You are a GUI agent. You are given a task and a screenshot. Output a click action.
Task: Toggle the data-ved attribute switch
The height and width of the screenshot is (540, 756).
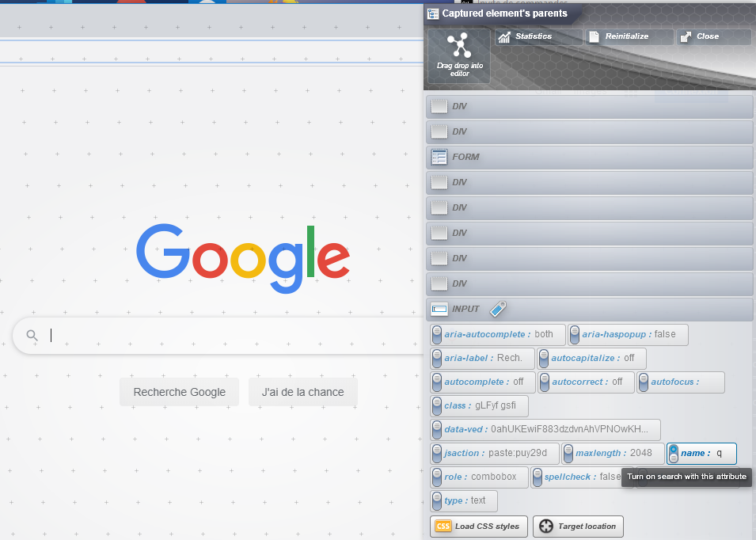pyautogui.click(x=437, y=430)
